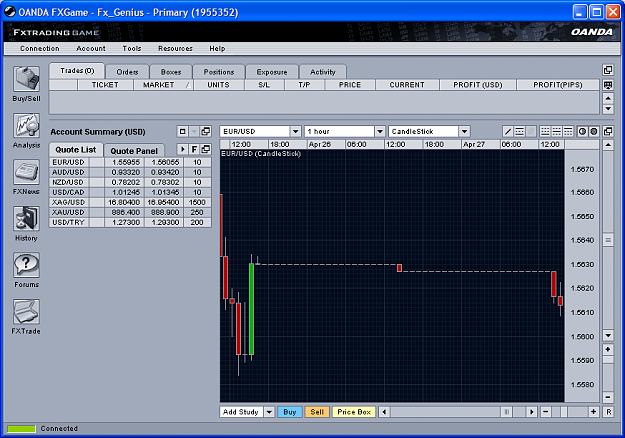Viewport: 625px width, 438px height.
Task: Open the Account menu
Action: point(91,48)
